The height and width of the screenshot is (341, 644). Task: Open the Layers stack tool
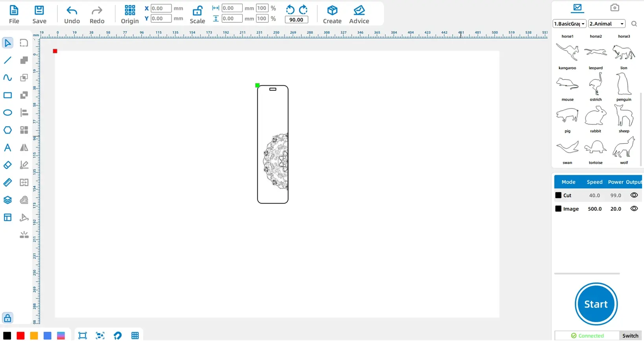click(7, 200)
